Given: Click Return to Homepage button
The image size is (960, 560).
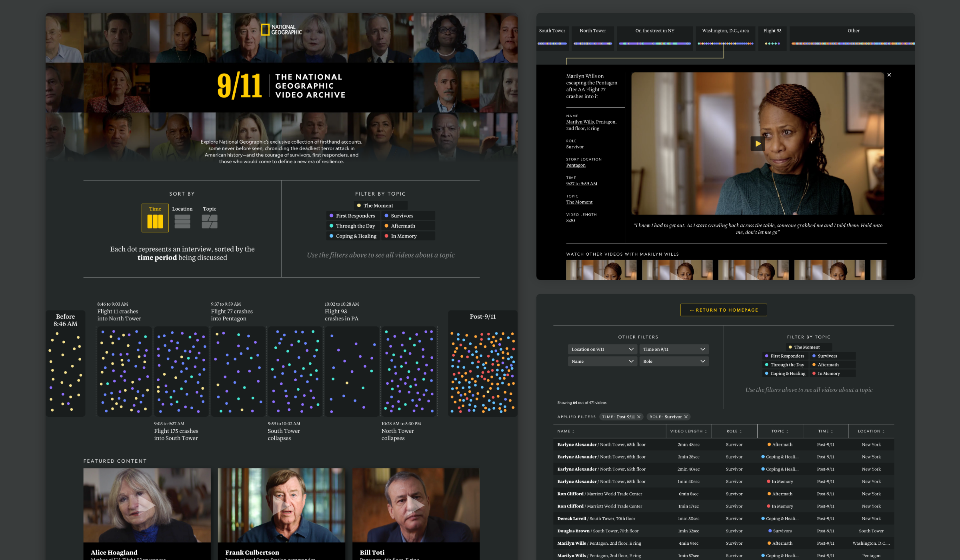Looking at the screenshot, I should 724,310.
